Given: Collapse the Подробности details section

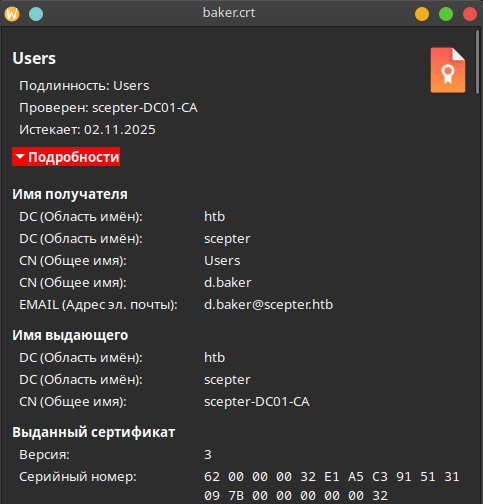Looking at the screenshot, I should coord(66,157).
